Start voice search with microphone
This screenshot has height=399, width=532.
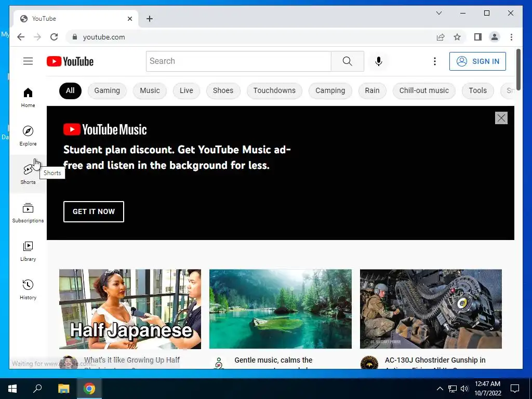[379, 61]
